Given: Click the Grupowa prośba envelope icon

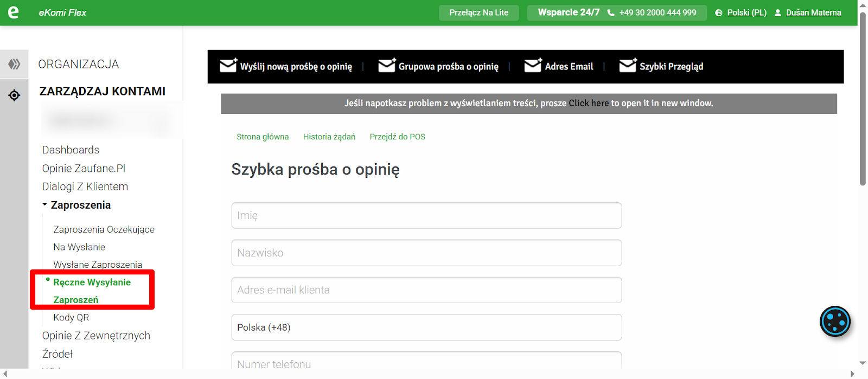Looking at the screenshot, I should (x=386, y=66).
